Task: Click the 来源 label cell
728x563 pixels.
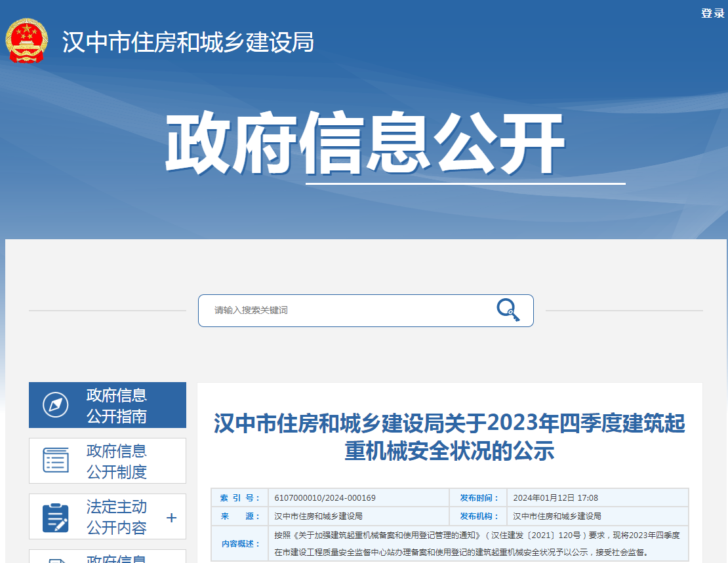Action: 239,516
